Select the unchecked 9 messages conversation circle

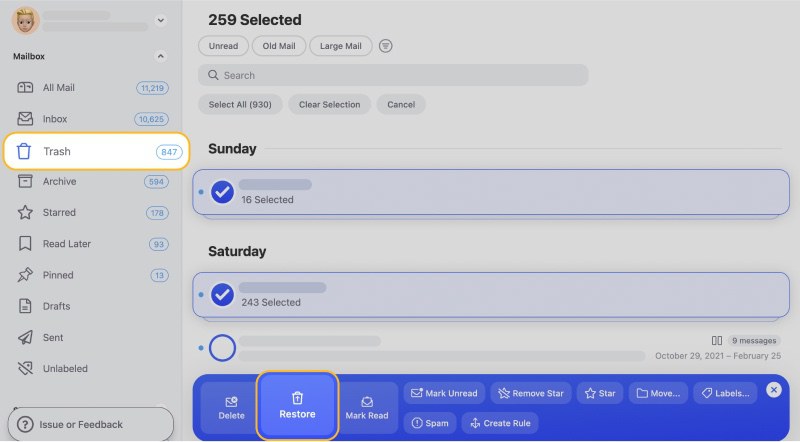(222, 348)
